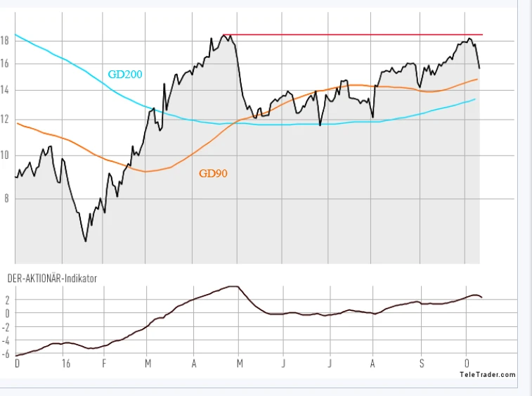This screenshot has width=532, height=396.
Task: Click the -2 indicator axis label
Action: click(5, 326)
